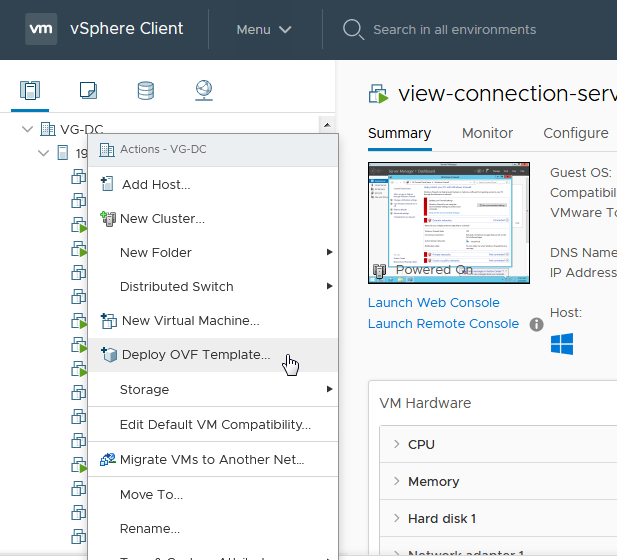Screen dimensions: 617x560
Task: Choose Edit Default VM Compatibility
Action: point(213,424)
